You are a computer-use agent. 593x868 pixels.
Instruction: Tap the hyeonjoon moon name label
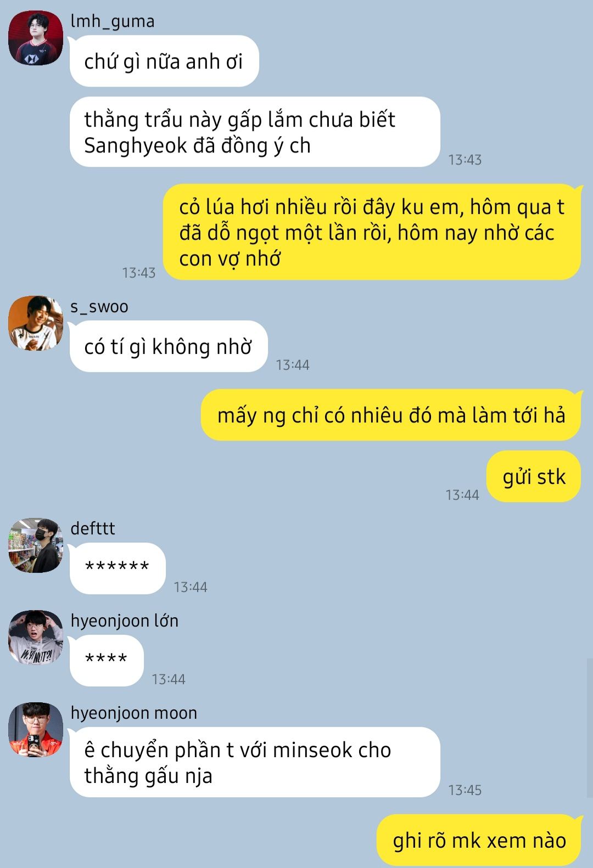[134, 713]
